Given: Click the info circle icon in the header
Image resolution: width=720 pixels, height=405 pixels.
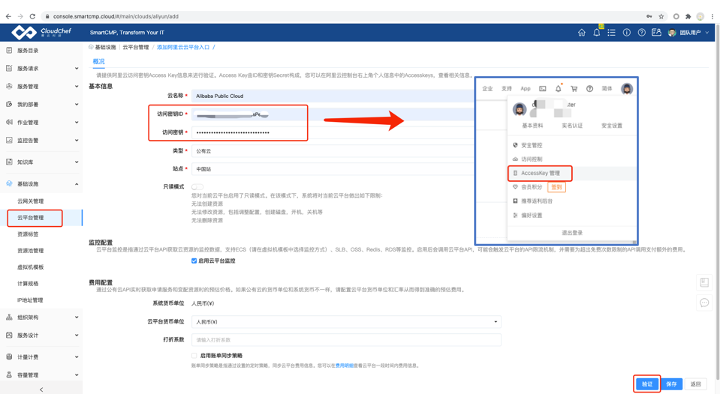Looking at the screenshot, I should point(626,33).
